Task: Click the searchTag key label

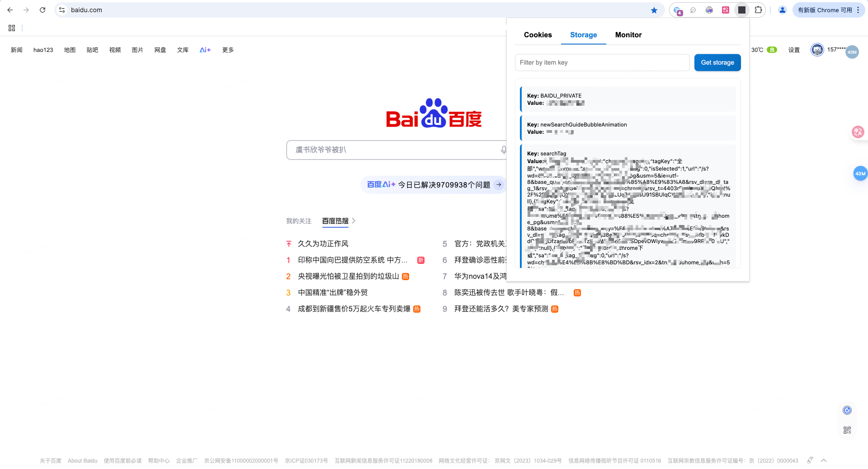Action: (547, 154)
